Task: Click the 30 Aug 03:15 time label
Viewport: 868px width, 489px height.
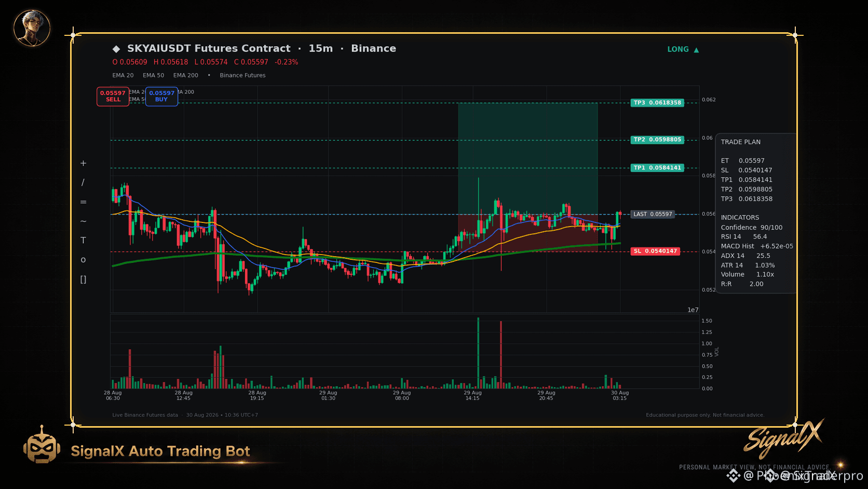Action: (x=620, y=395)
